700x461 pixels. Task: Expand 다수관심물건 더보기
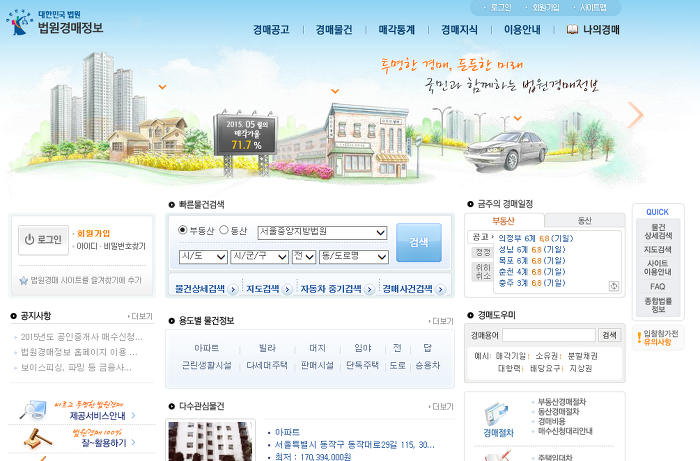coord(441,407)
